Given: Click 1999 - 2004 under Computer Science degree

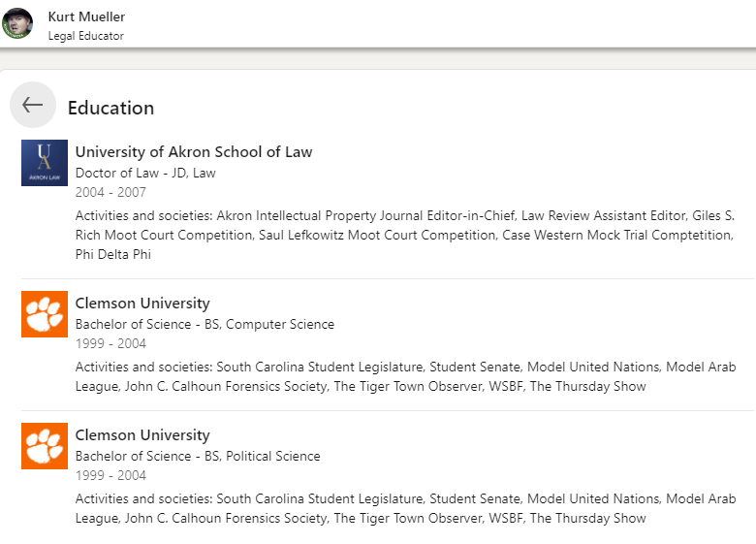Looking at the screenshot, I should click(x=110, y=344).
